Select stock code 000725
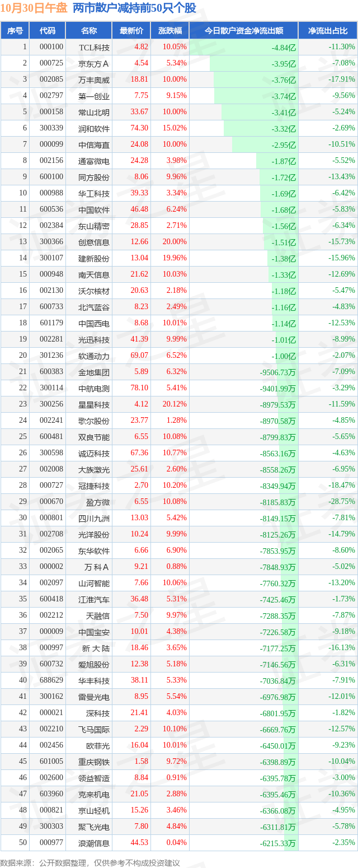 click(x=51, y=63)
